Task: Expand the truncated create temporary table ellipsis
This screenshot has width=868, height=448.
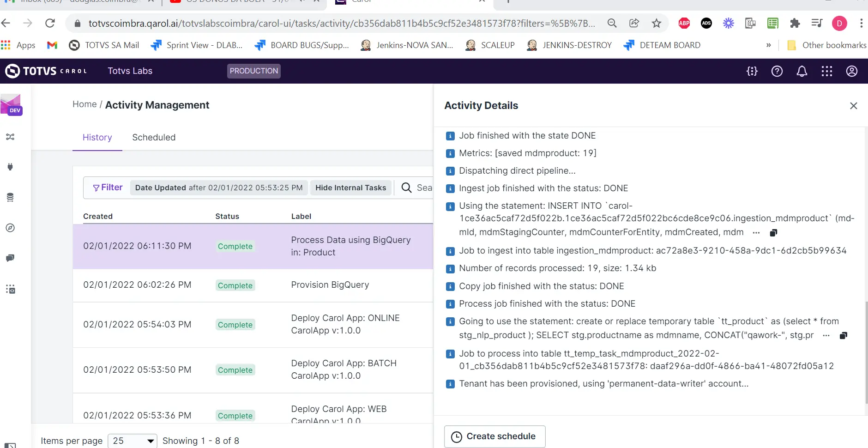Action: (826, 336)
